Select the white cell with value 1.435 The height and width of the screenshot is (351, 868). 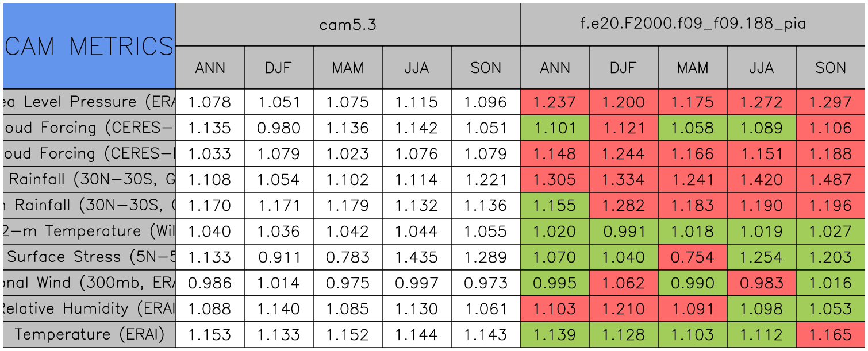tap(416, 257)
